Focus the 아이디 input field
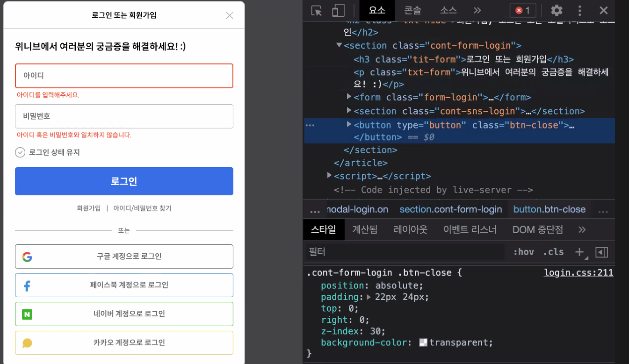The height and width of the screenshot is (364, 629). point(124,76)
